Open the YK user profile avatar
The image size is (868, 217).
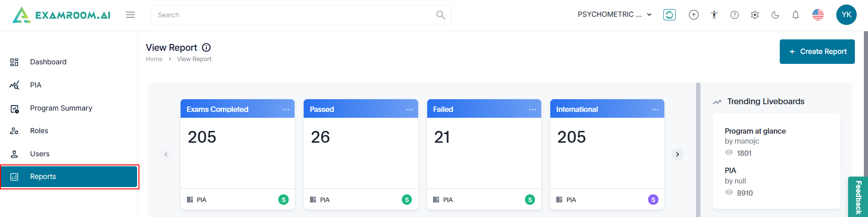coord(846,14)
